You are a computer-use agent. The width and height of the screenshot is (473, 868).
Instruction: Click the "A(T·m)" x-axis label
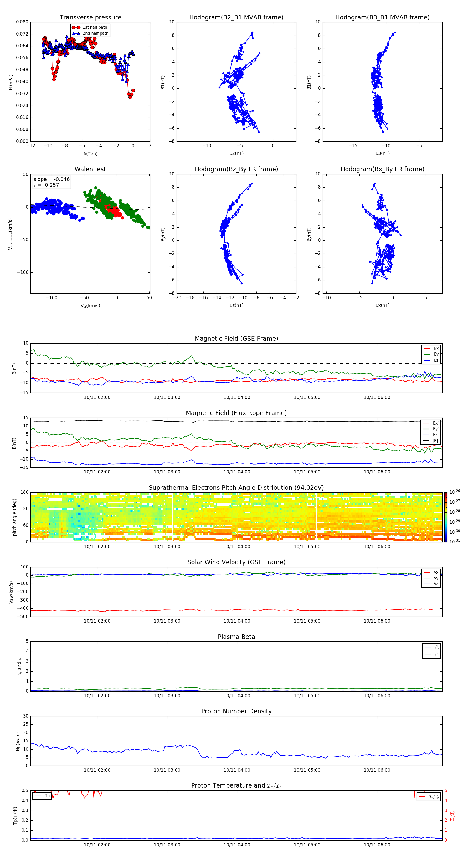click(90, 154)
